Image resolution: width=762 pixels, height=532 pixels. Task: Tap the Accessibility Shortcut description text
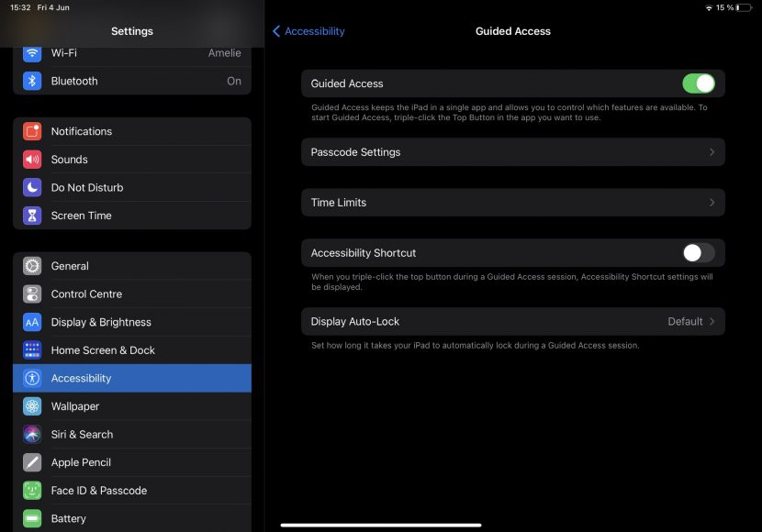511,282
